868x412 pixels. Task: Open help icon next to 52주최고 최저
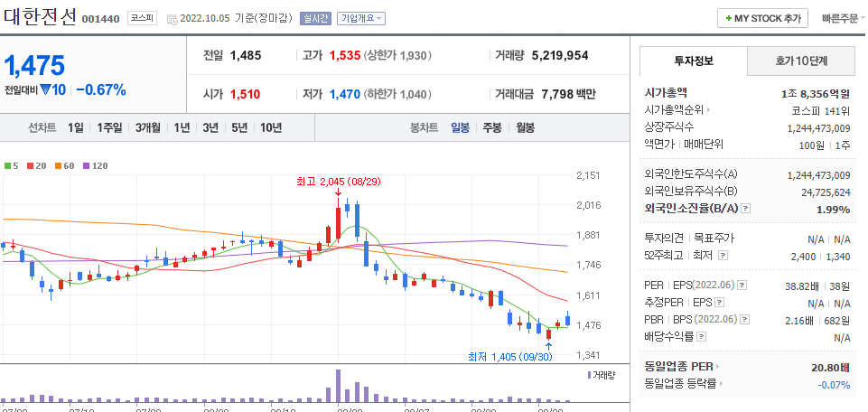point(723,256)
